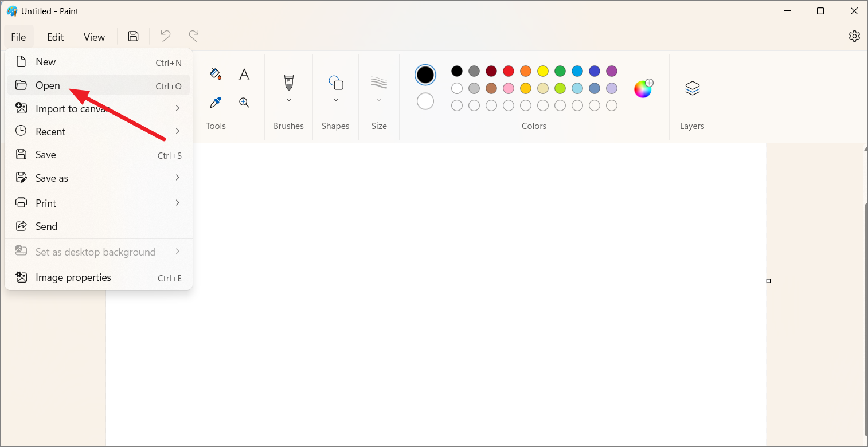Pick the light gray color swatch
This screenshot has height=447, width=868.
pos(474,88)
